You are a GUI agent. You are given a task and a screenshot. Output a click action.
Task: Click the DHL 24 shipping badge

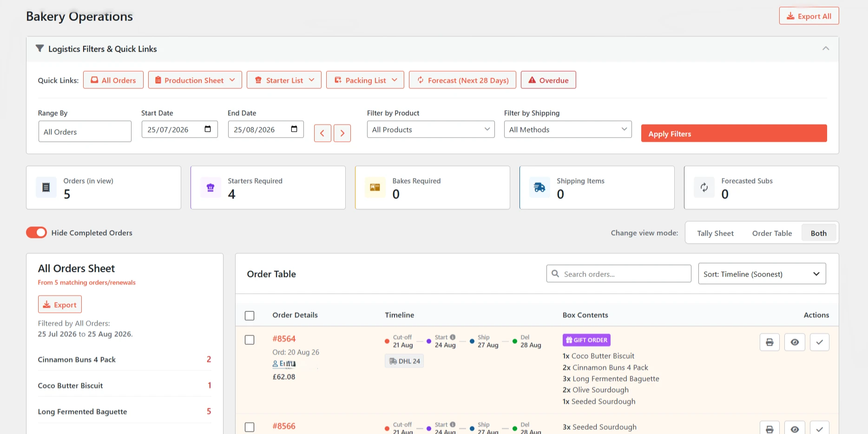pos(404,361)
